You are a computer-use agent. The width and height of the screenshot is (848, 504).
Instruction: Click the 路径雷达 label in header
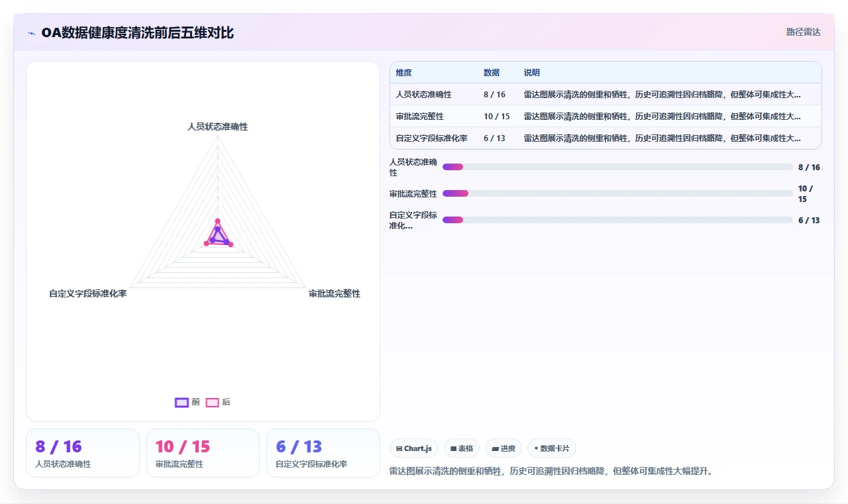click(x=803, y=32)
